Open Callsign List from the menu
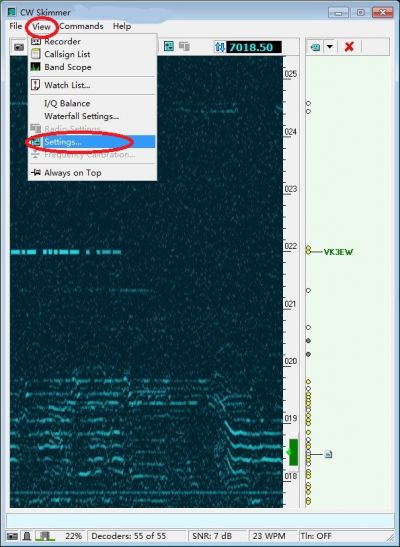The height and width of the screenshot is (547, 400). click(x=67, y=54)
